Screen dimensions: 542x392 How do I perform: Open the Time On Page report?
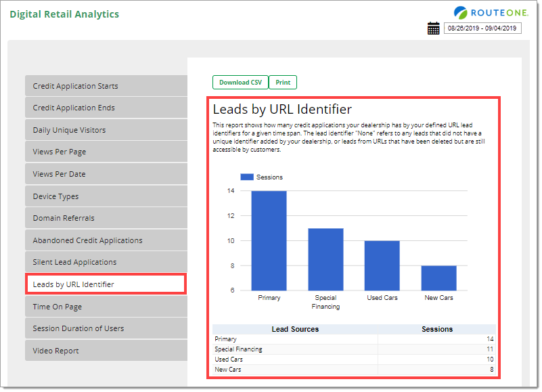(106, 307)
